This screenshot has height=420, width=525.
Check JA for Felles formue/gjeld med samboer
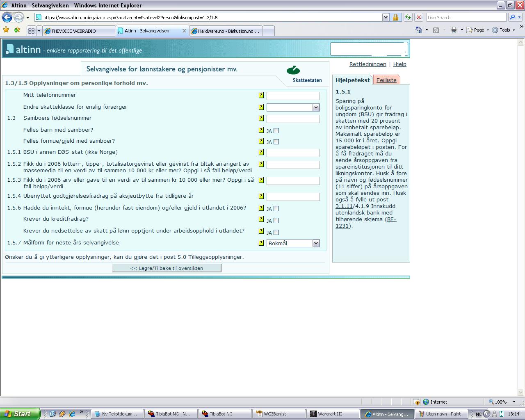tap(276, 142)
